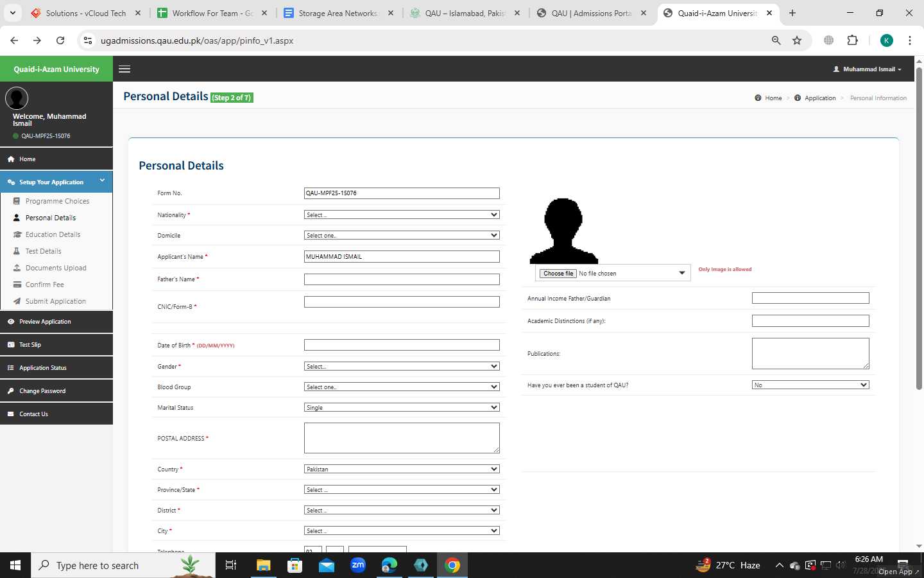Open Programme Choices step
The image size is (924, 578).
click(x=57, y=201)
